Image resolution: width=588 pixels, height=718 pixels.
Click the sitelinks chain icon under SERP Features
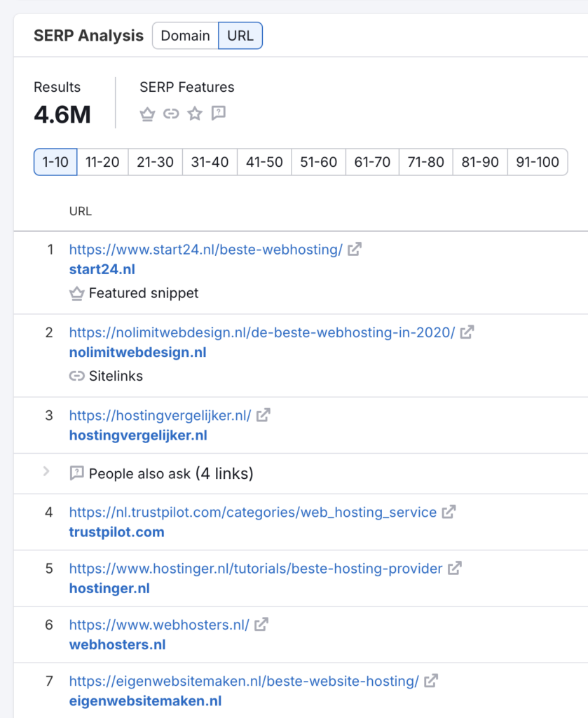pyautogui.click(x=171, y=114)
